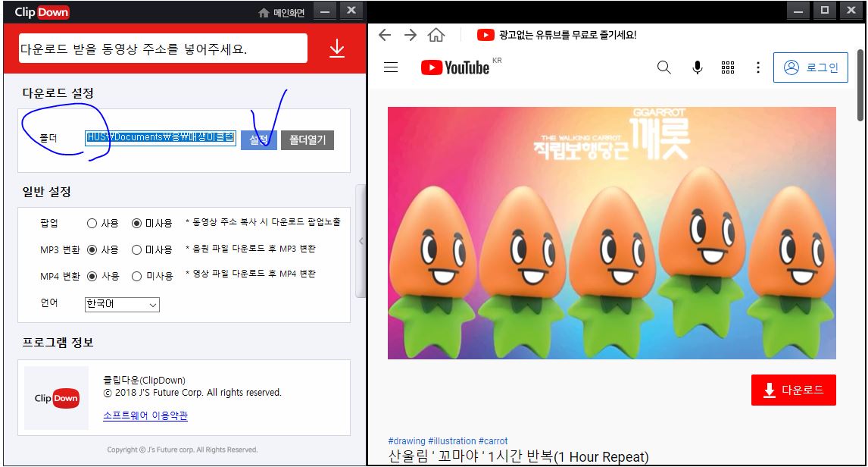Click the #carrot hashtag link
868x467 pixels.
click(492, 441)
